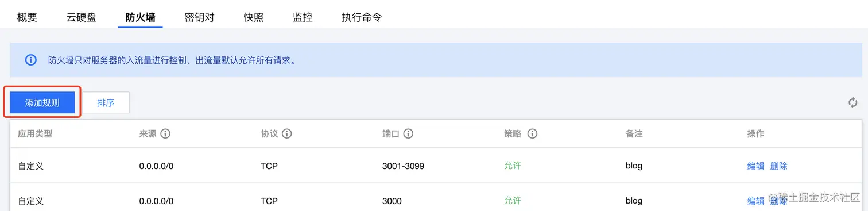Switch to the 监控 tab

[x=303, y=17]
